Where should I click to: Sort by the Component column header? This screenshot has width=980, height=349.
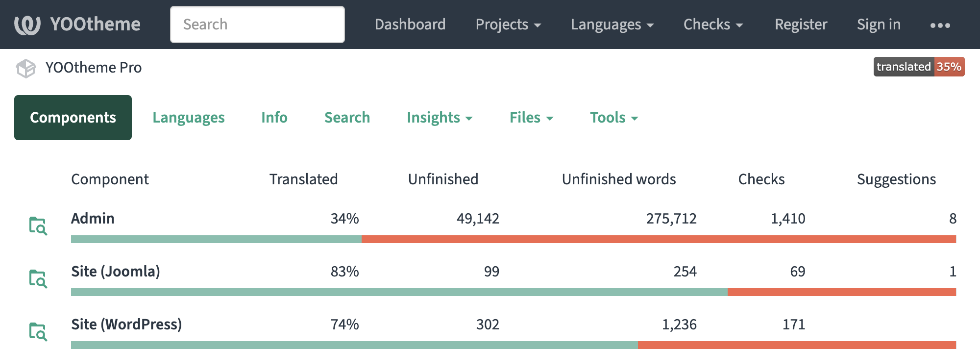point(110,179)
